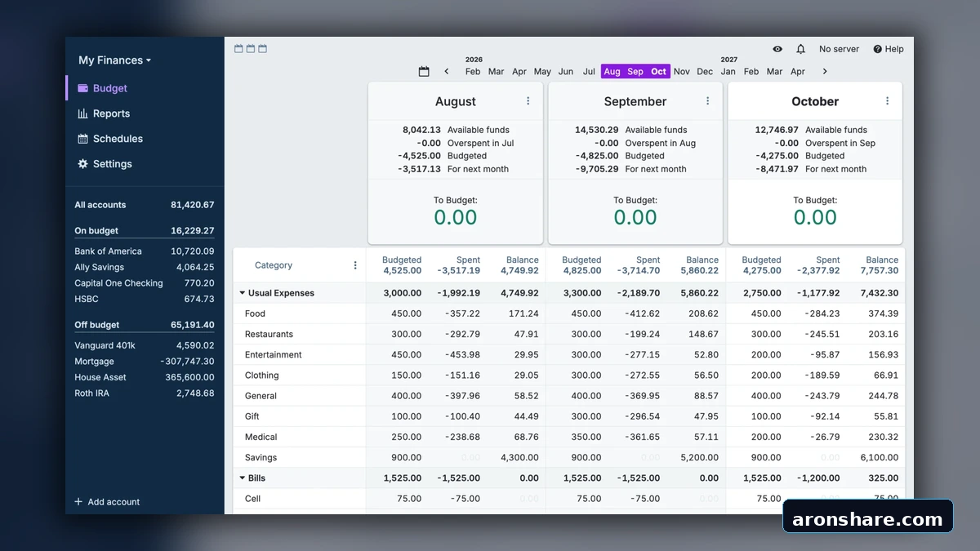This screenshot has width=980, height=551.
Task: Collapse the Bills category group
Action: point(243,478)
